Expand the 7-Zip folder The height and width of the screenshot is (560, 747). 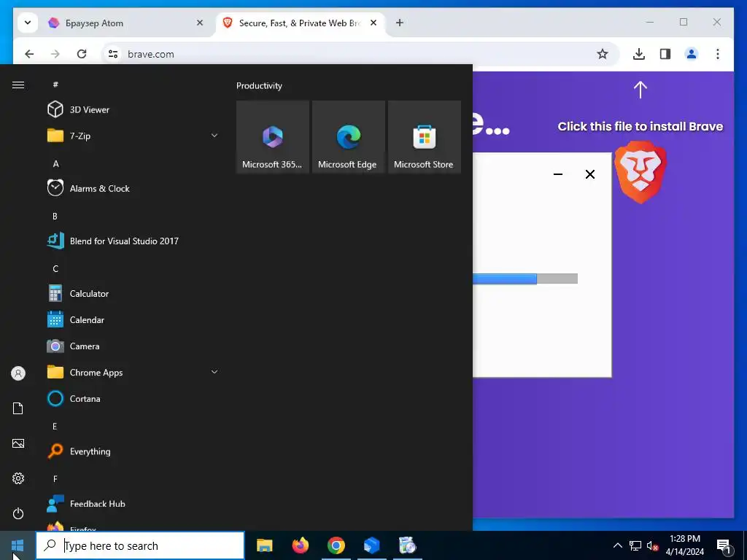(133, 136)
